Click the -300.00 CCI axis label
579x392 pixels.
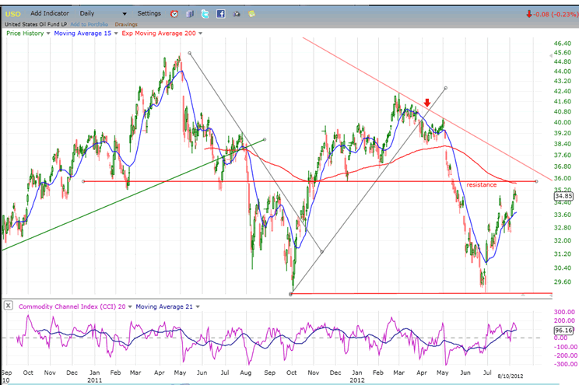click(564, 364)
